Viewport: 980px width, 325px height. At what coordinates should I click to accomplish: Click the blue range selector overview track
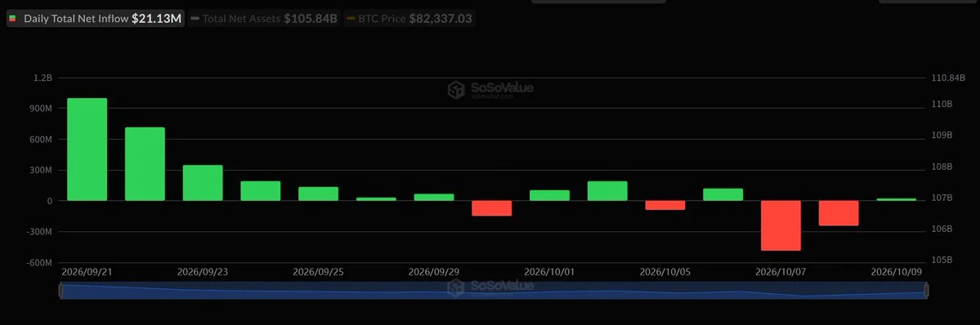(x=493, y=291)
